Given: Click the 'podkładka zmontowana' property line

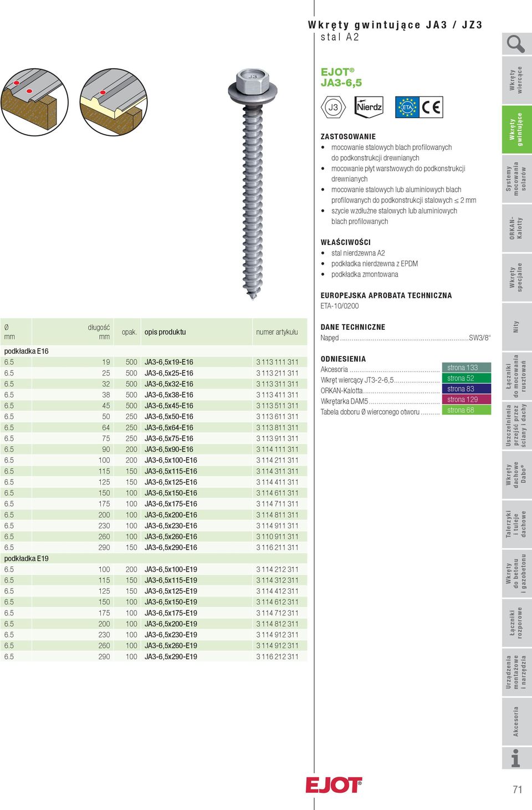Looking at the screenshot, I should pos(365,274).
